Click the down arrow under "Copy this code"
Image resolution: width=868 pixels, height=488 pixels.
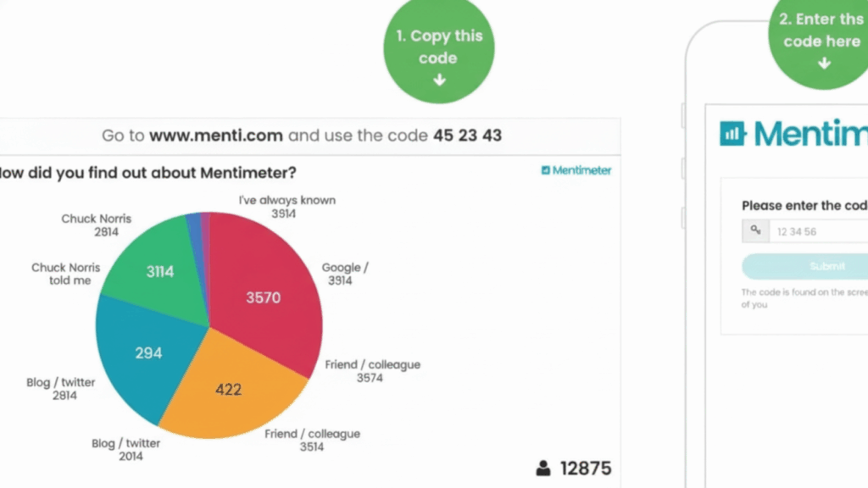click(438, 80)
